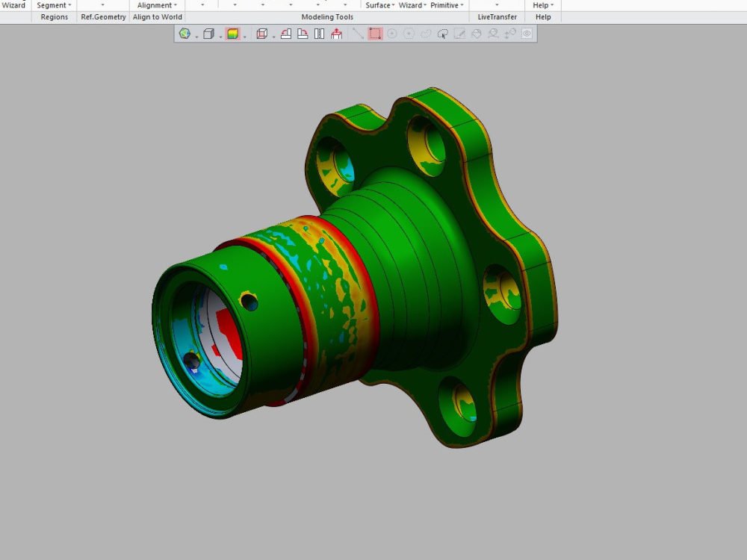Screen dimensions: 747x560
Task: Click the Regions group label
Action: (x=55, y=17)
